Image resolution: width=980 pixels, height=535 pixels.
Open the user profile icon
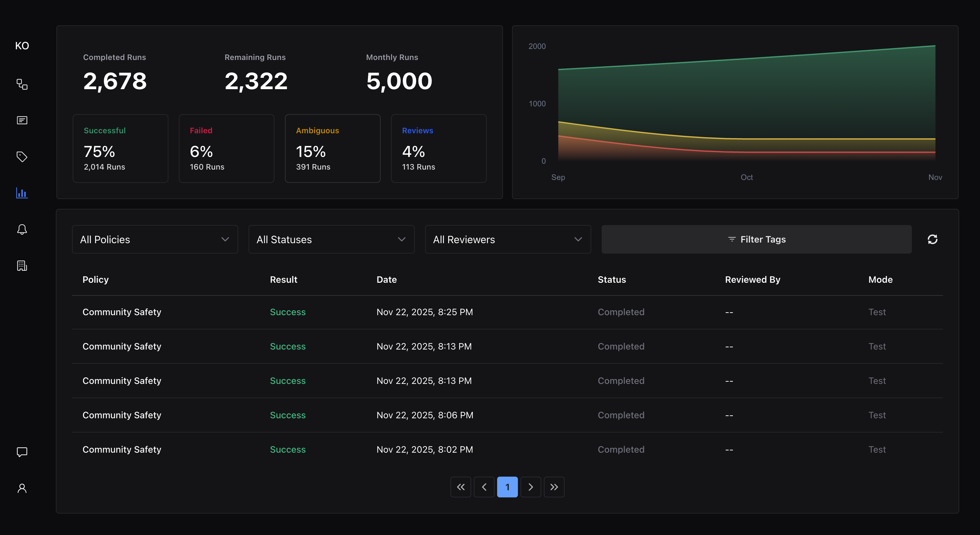[x=22, y=488]
